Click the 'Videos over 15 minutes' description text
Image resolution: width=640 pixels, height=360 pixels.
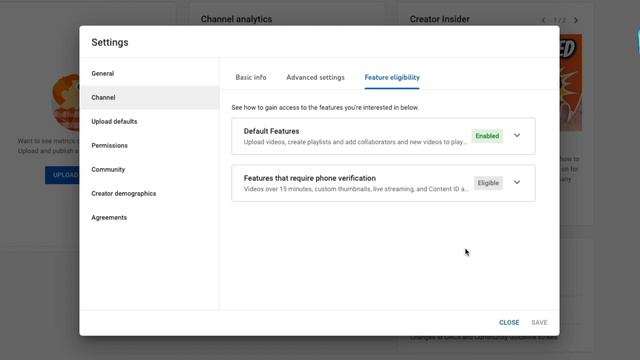point(356,189)
